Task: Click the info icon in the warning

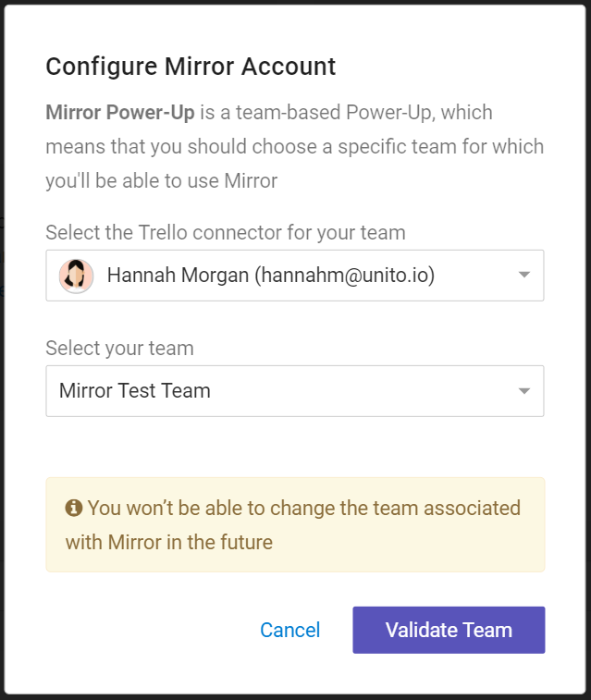Action: (74, 508)
